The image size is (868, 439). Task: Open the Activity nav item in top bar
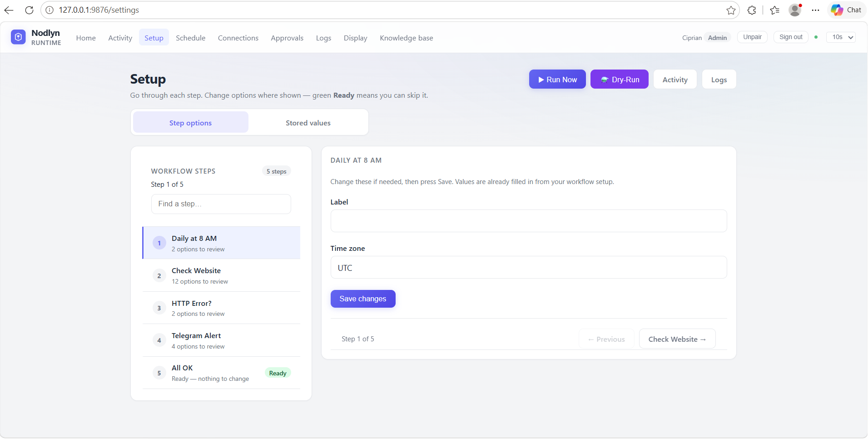[120, 38]
